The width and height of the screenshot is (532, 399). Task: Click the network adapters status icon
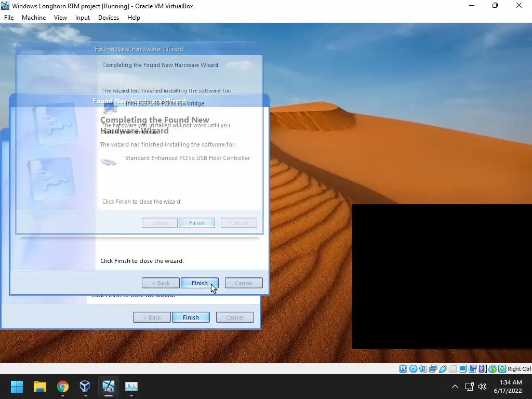pos(433,369)
